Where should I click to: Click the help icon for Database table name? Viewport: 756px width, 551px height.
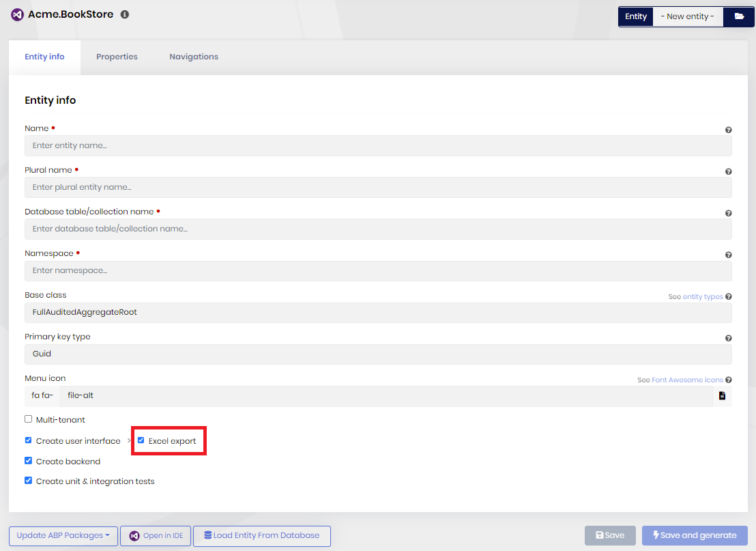click(x=728, y=213)
